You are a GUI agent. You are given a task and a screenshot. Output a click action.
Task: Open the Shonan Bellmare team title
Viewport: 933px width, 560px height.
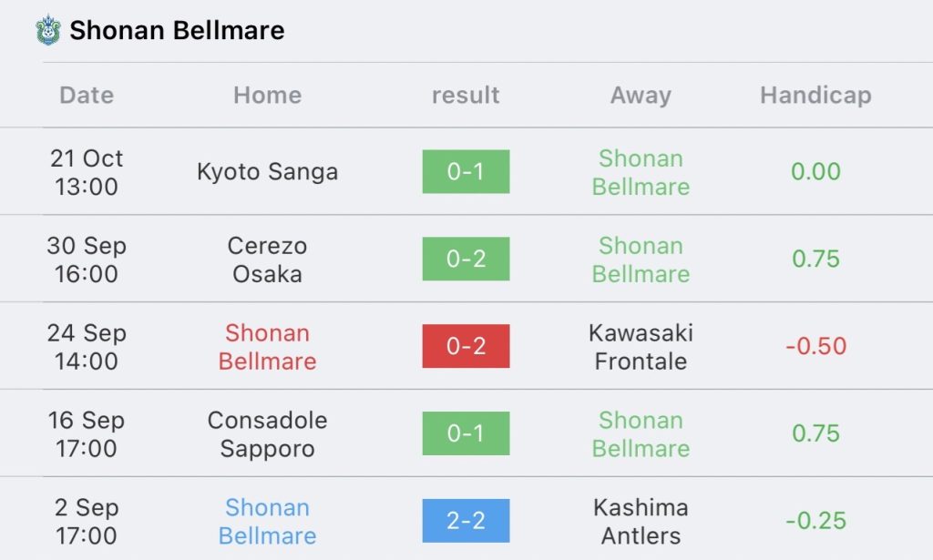177,30
